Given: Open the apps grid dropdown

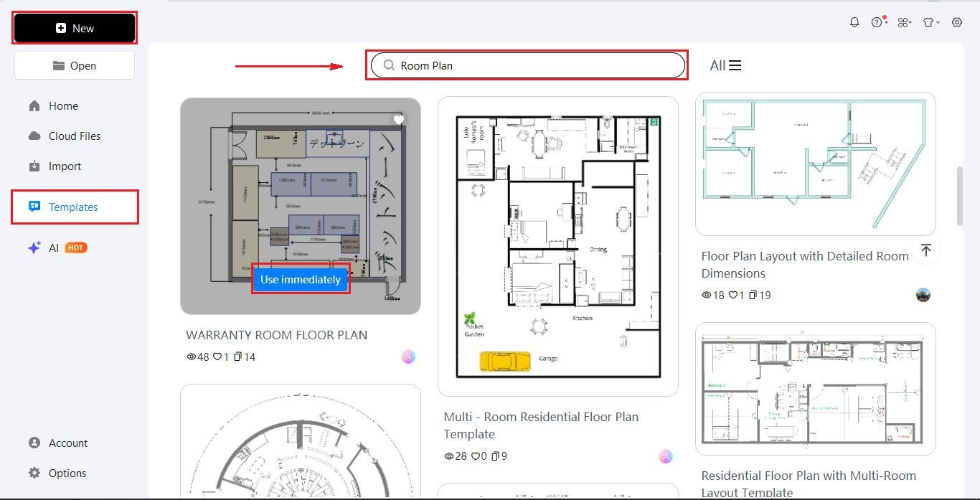Looking at the screenshot, I should (x=905, y=22).
